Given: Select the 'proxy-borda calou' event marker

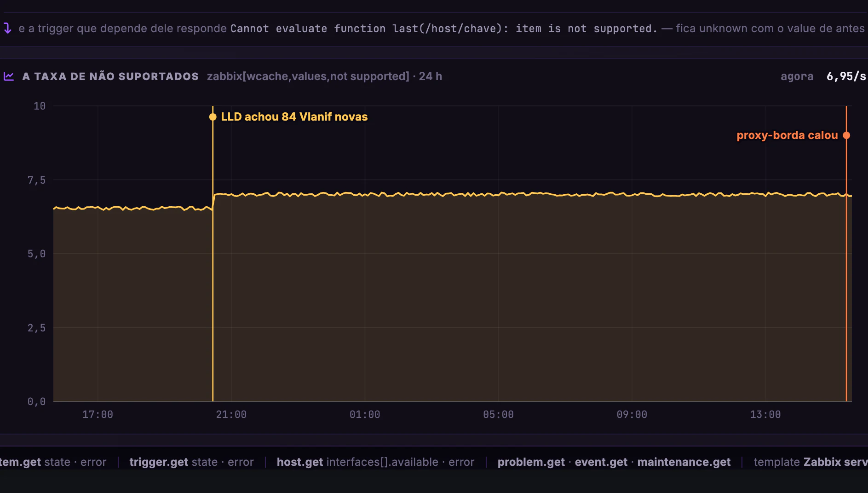Looking at the screenshot, I should click(846, 135).
